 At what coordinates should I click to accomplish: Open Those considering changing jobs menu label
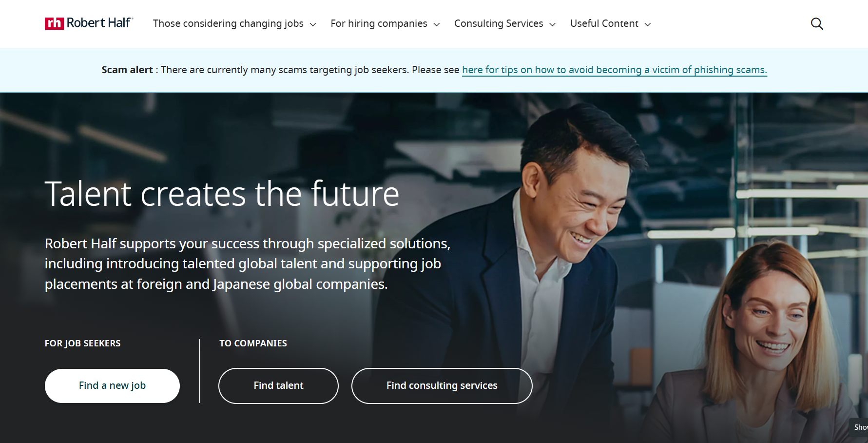[228, 23]
